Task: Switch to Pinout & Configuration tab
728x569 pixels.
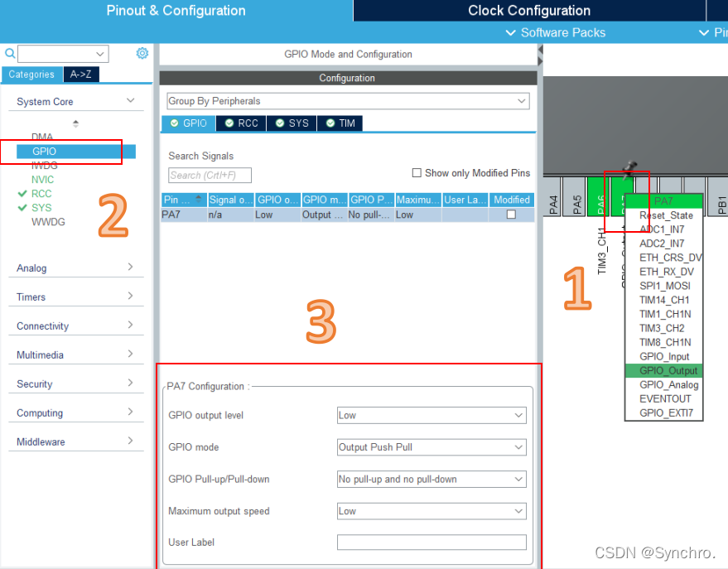Action: (176, 11)
